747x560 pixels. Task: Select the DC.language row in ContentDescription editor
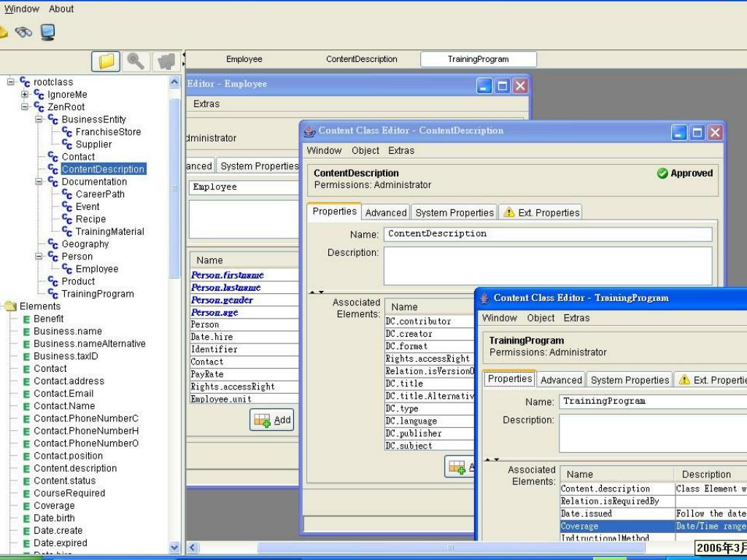[x=430, y=421]
